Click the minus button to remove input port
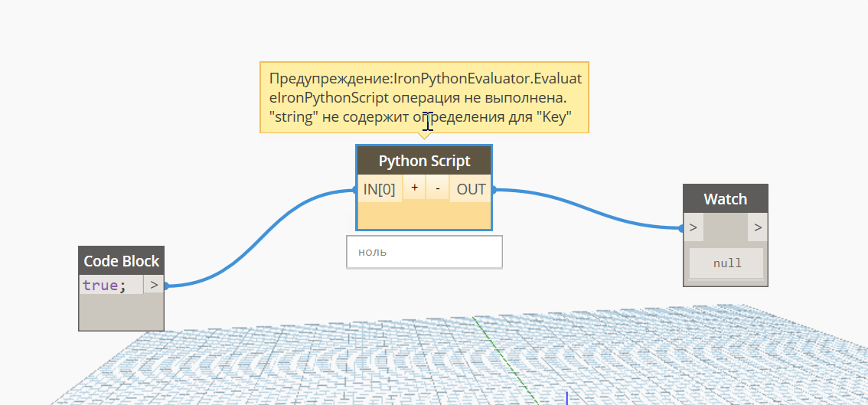Image resolution: width=868 pixels, height=405 pixels. (x=437, y=188)
